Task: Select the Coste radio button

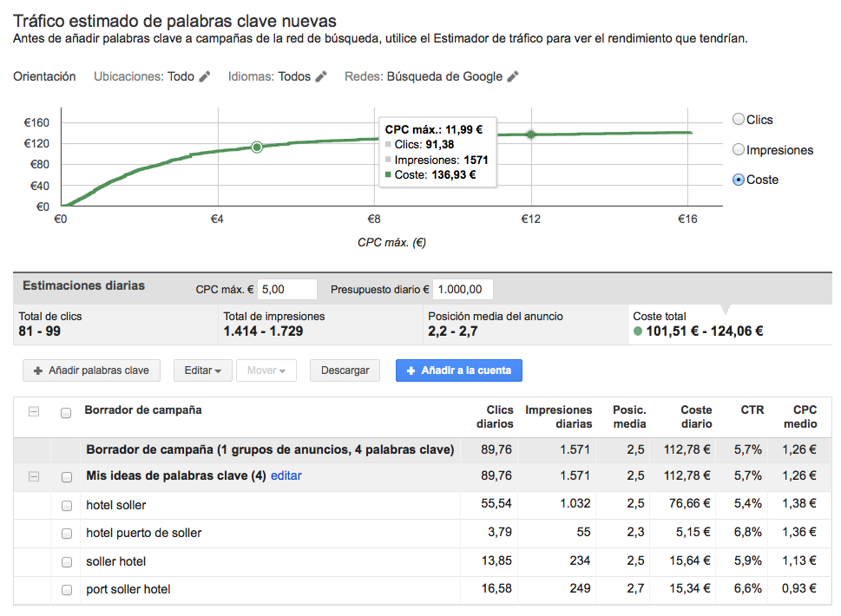Action: click(739, 180)
